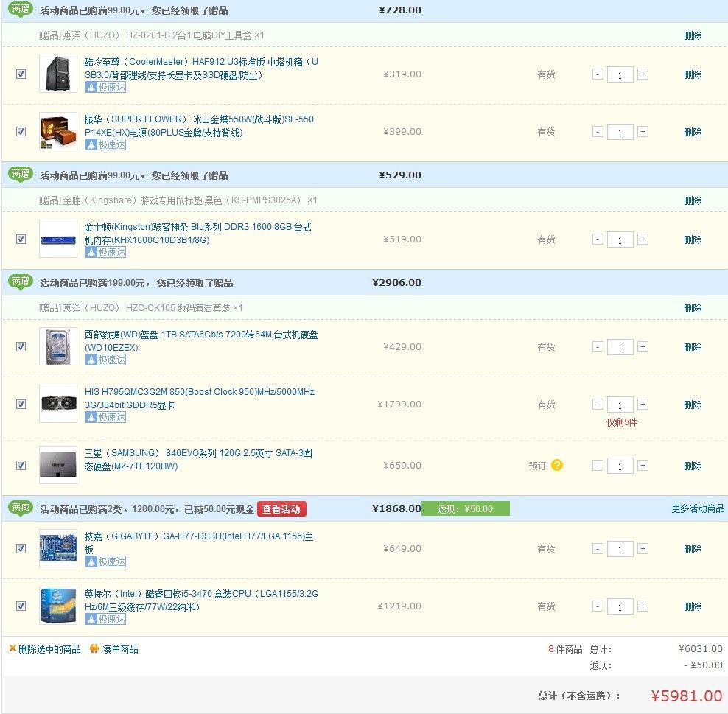728x714 pixels.
Task: Delete the HUZO DIY toolbox gift
Action: [x=693, y=36]
